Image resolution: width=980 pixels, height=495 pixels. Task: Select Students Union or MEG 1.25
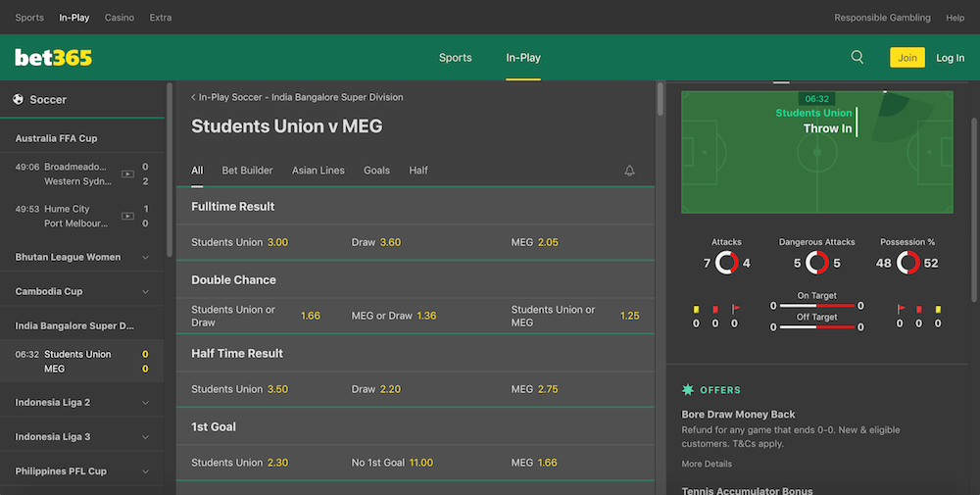575,316
